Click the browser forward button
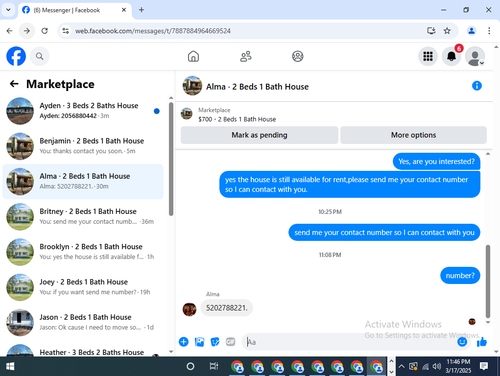 click(x=27, y=31)
